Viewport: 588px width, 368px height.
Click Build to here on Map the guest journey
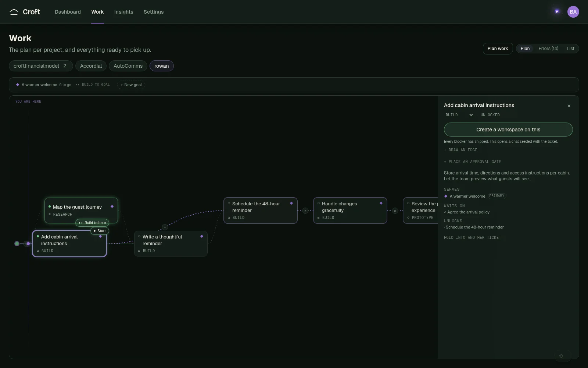pyautogui.click(x=92, y=223)
